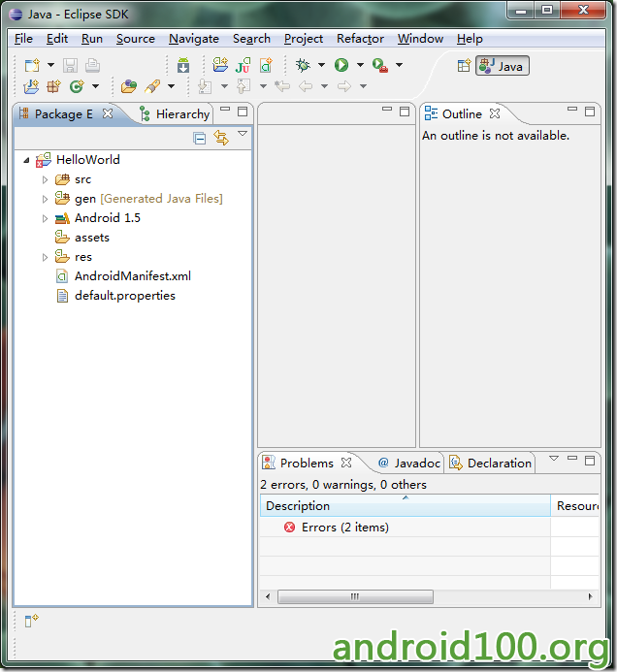Open dropdown next to New wizard icon
The image size is (617, 672).
[x=50, y=65]
